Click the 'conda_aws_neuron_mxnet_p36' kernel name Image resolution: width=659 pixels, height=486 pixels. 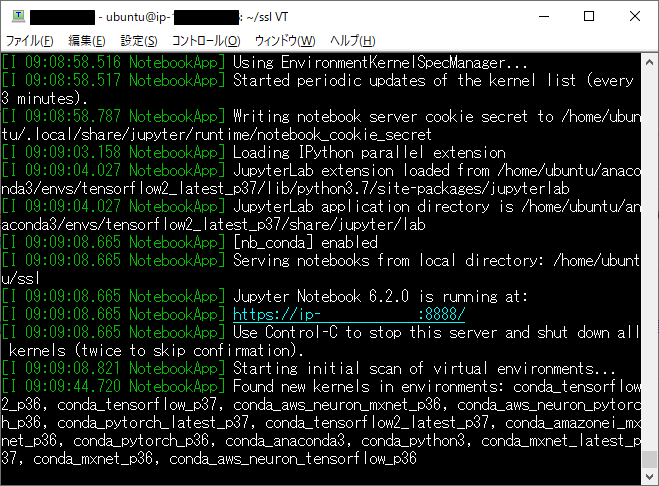[337, 404]
